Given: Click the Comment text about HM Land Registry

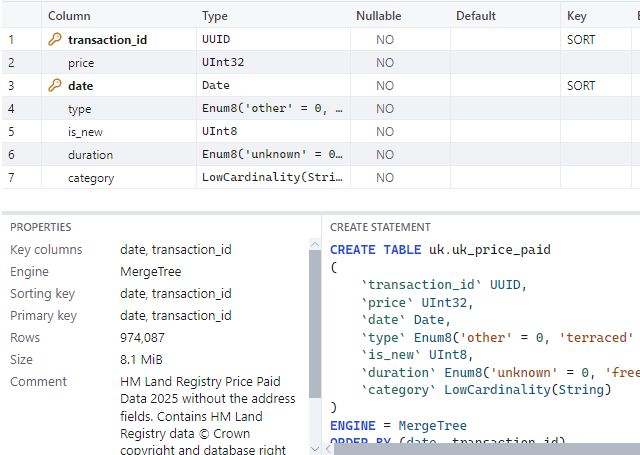Looking at the screenshot, I should click(207, 416).
